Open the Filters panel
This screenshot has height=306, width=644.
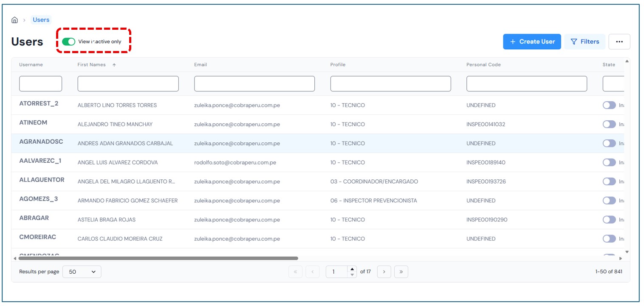click(x=585, y=42)
